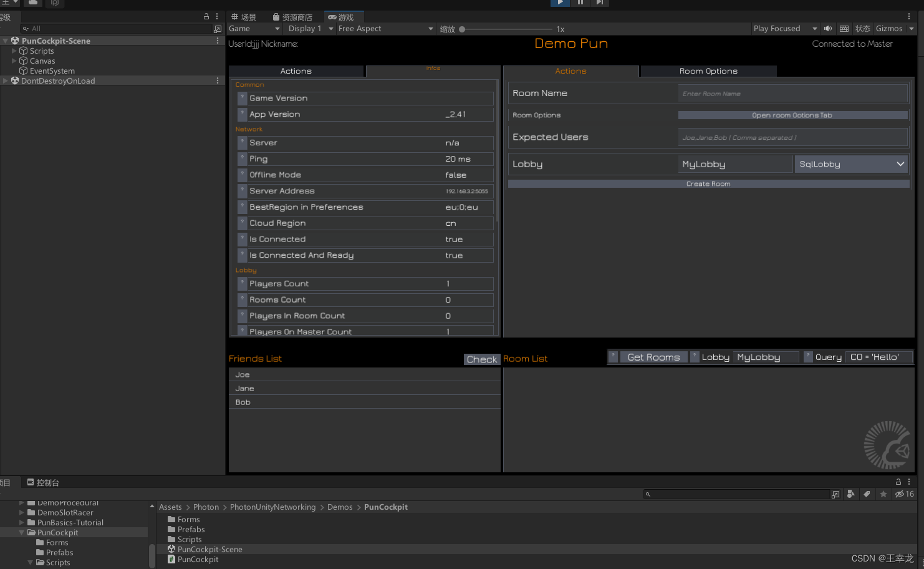
Task: Open Game view panel three-dot menu
Action: [x=909, y=17]
